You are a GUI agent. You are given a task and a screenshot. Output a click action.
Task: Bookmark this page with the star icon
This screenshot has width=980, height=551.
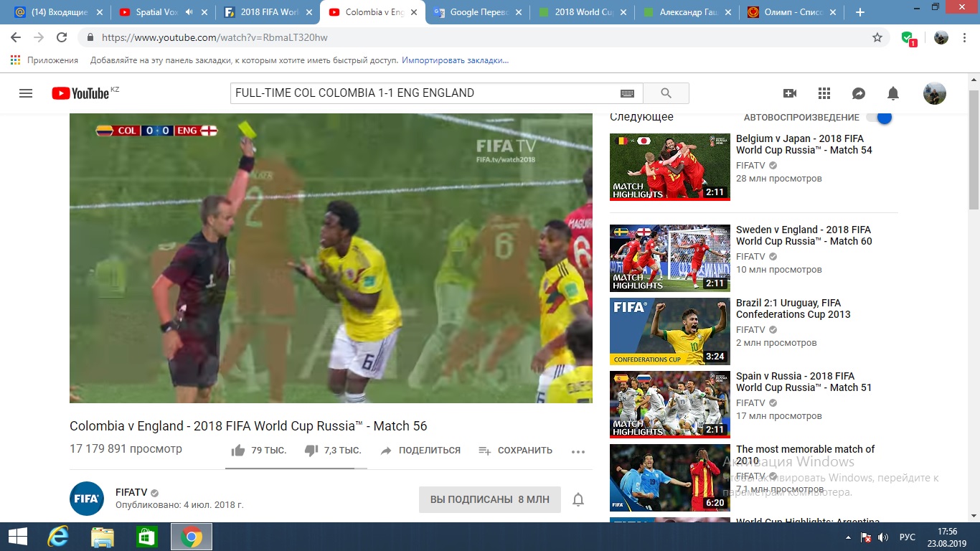point(877,37)
